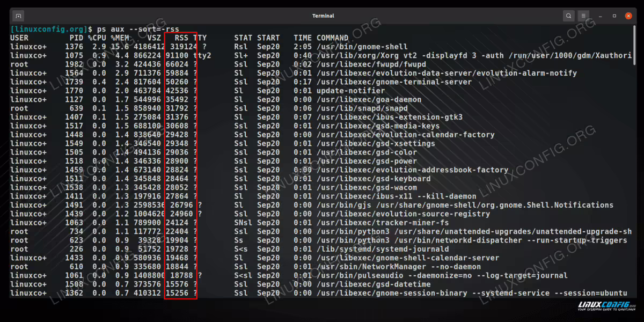Click the ibus-x11 --kill-daemon command
The height and width of the screenshot is (322, 644).
click(x=397, y=196)
